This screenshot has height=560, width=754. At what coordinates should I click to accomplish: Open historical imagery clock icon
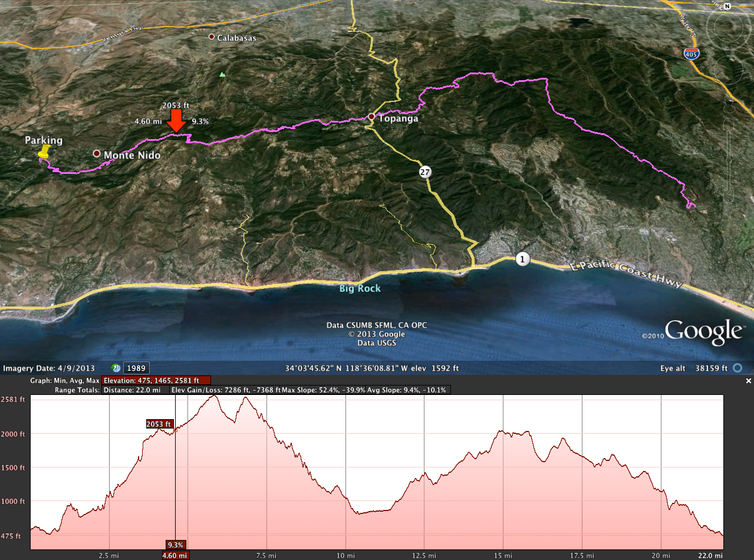click(x=116, y=368)
